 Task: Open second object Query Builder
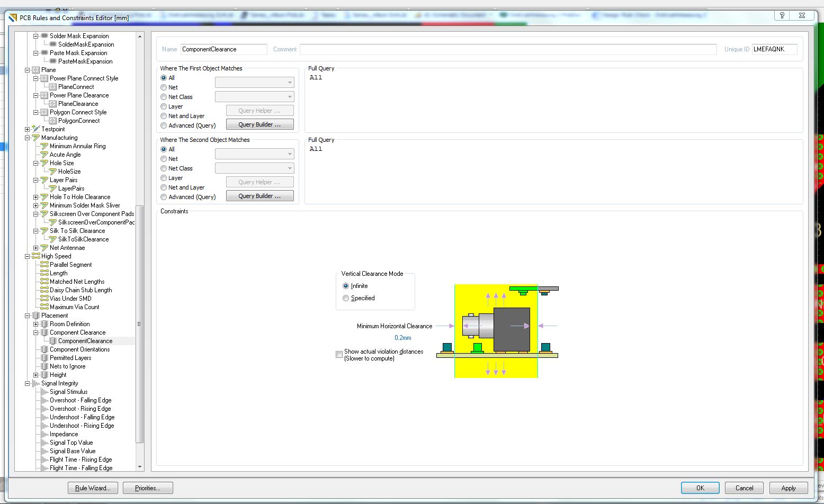tap(259, 196)
